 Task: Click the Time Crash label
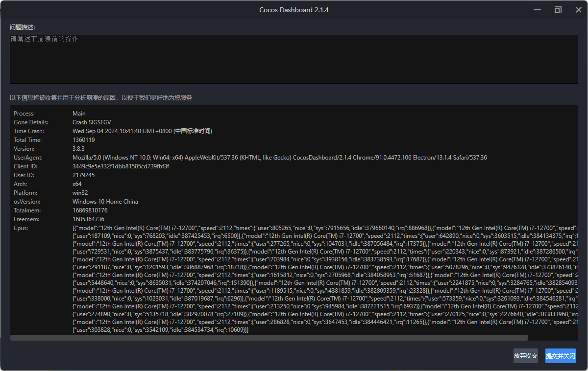tap(29, 131)
